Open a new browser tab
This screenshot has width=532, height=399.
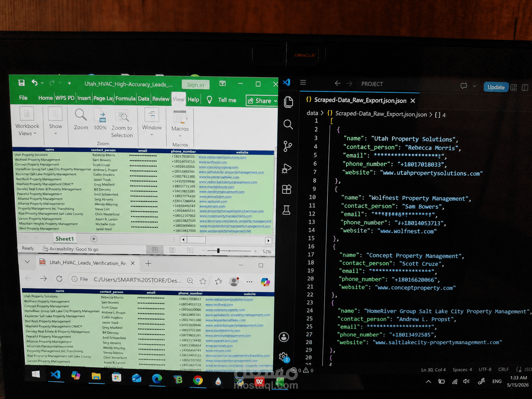tap(148, 263)
